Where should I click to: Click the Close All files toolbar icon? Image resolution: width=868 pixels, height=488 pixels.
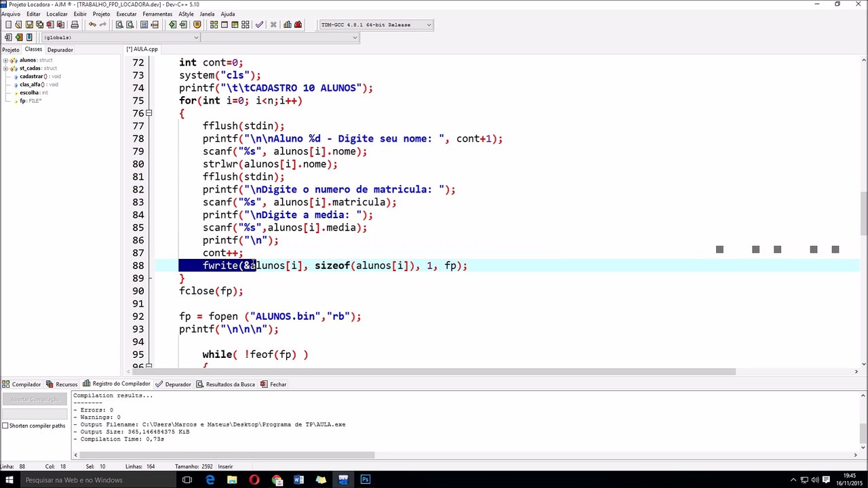[x=60, y=25]
